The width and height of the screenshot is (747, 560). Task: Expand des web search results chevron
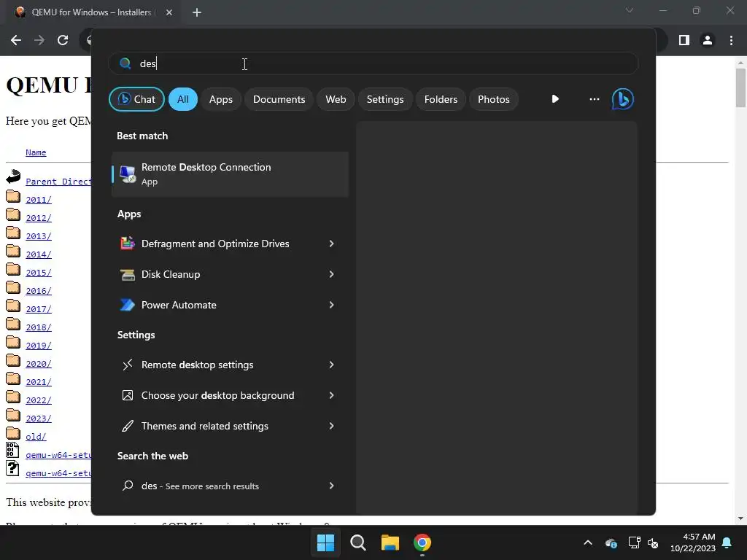click(332, 486)
